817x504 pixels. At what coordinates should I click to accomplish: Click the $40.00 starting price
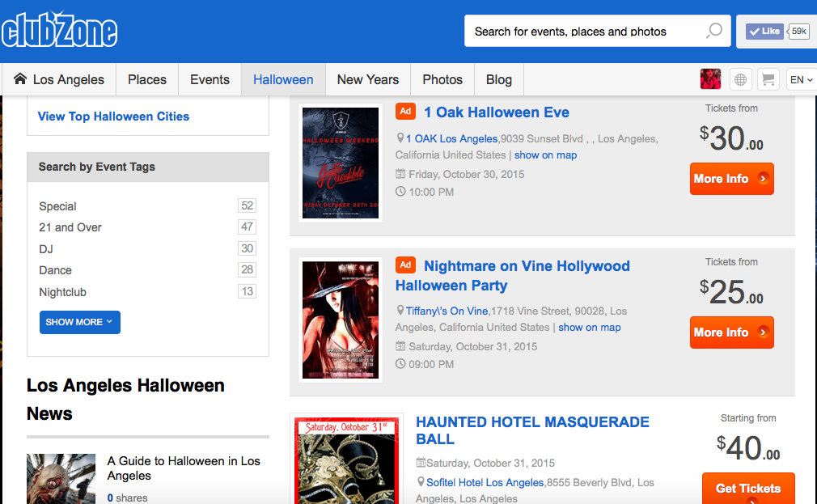pyautogui.click(x=748, y=448)
